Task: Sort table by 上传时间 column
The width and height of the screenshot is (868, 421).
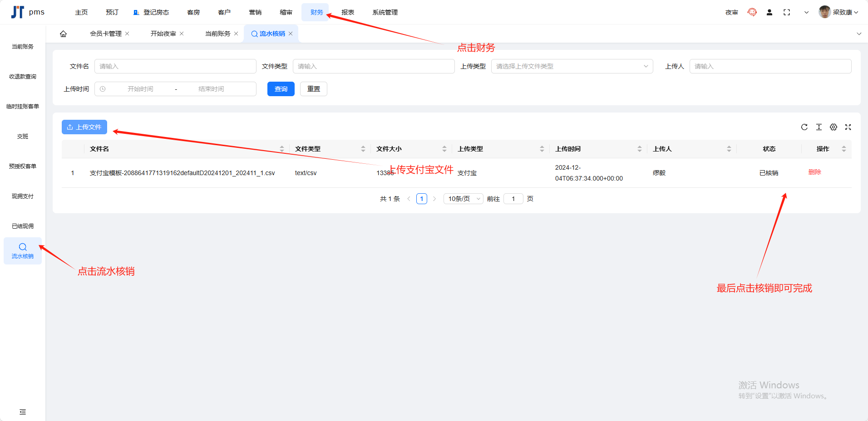Action: click(x=639, y=149)
